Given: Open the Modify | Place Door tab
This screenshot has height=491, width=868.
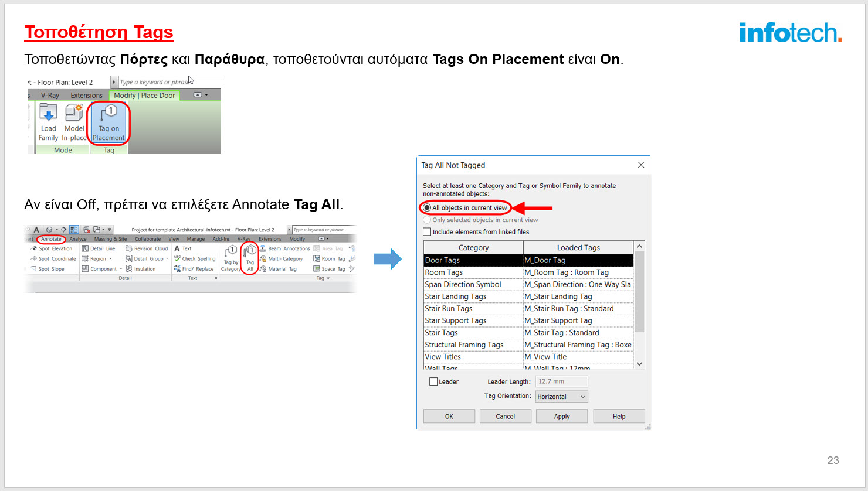Looking at the screenshot, I should [x=144, y=95].
